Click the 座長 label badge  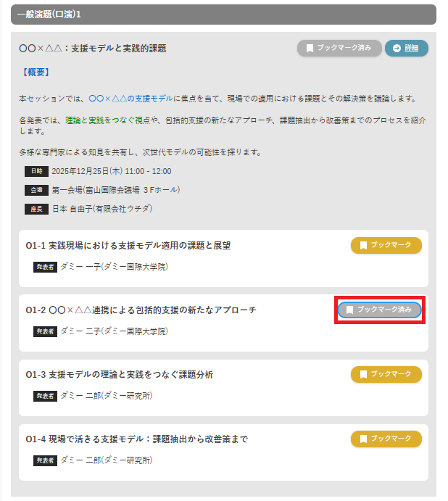[x=36, y=209]
